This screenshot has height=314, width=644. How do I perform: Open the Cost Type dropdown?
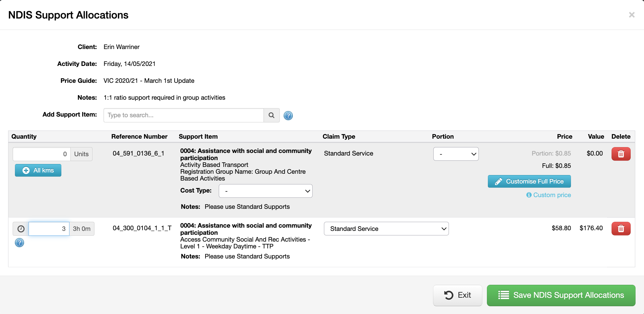266,191
